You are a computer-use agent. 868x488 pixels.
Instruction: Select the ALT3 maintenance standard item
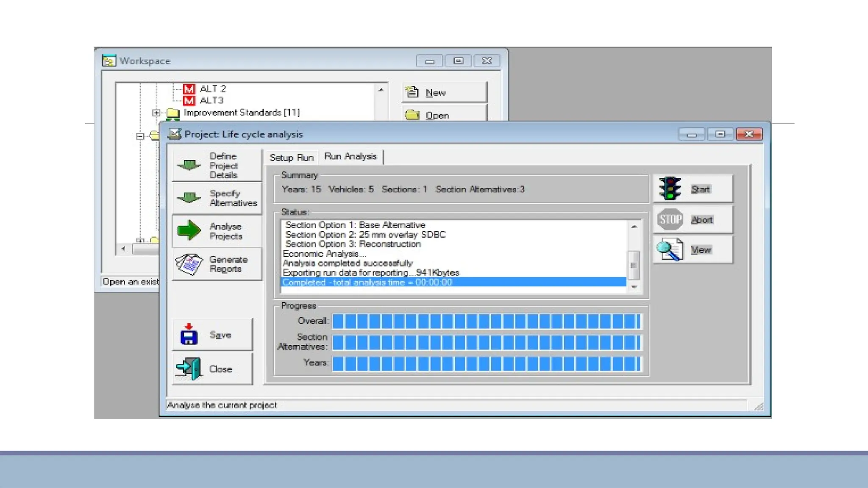[211, 100]
